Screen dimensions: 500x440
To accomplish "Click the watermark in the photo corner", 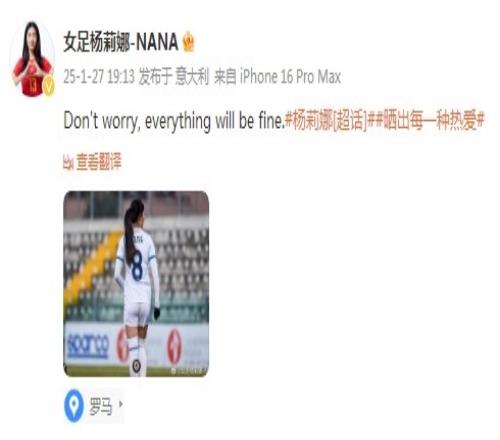I will (x=188, y=371).
